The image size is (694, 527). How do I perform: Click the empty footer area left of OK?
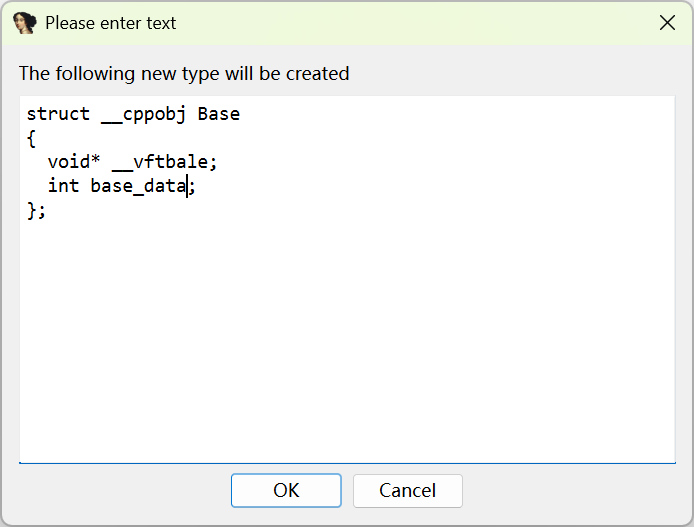coord(120,490)
